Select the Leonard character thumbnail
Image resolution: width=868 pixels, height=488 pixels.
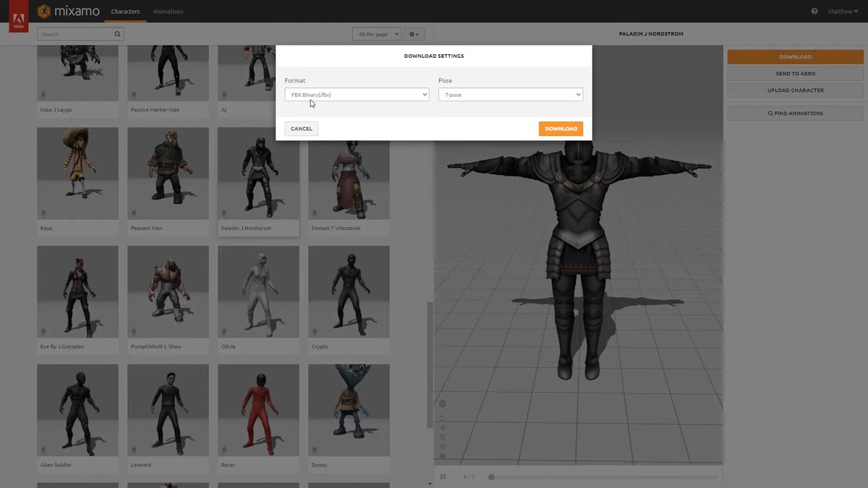tap(168, 411)
